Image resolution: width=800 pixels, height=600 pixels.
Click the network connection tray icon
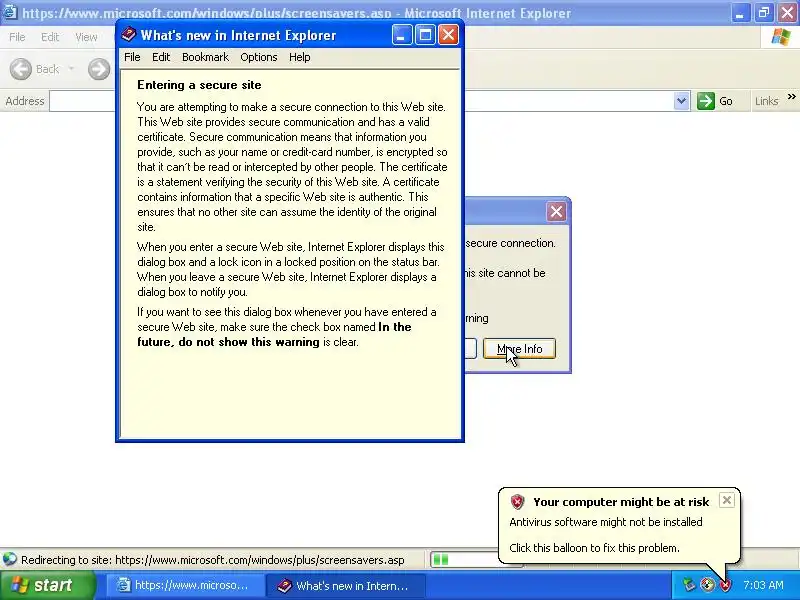point(689,585)
